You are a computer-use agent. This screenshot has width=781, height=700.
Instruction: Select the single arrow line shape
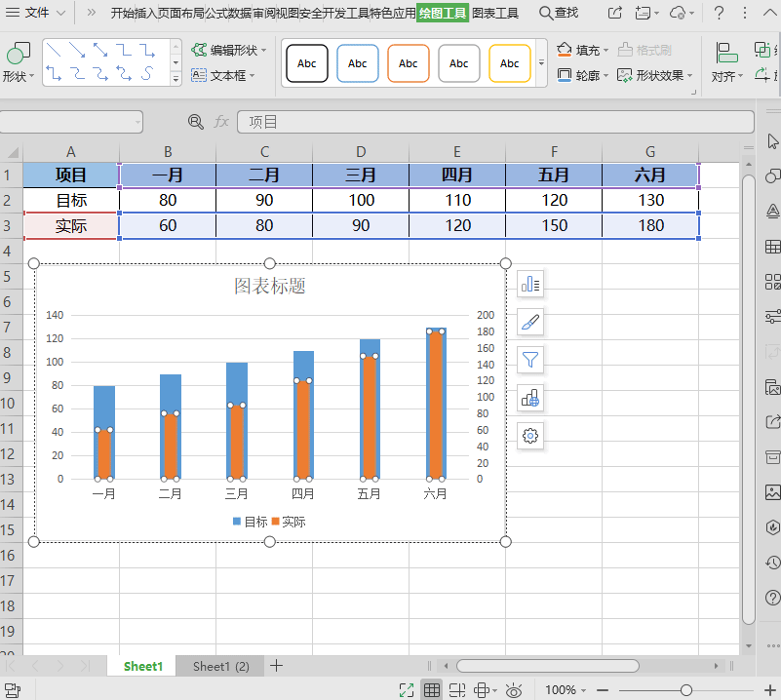[77, 50]
